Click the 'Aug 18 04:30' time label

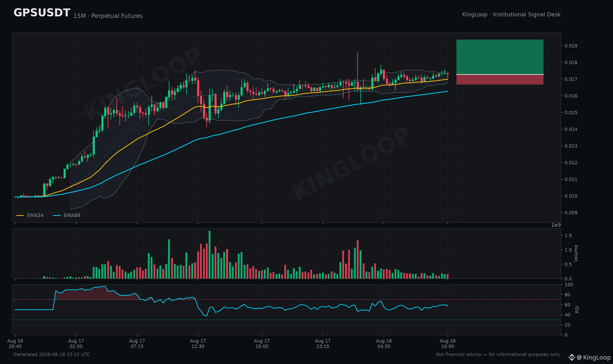[x=384, y=344]
